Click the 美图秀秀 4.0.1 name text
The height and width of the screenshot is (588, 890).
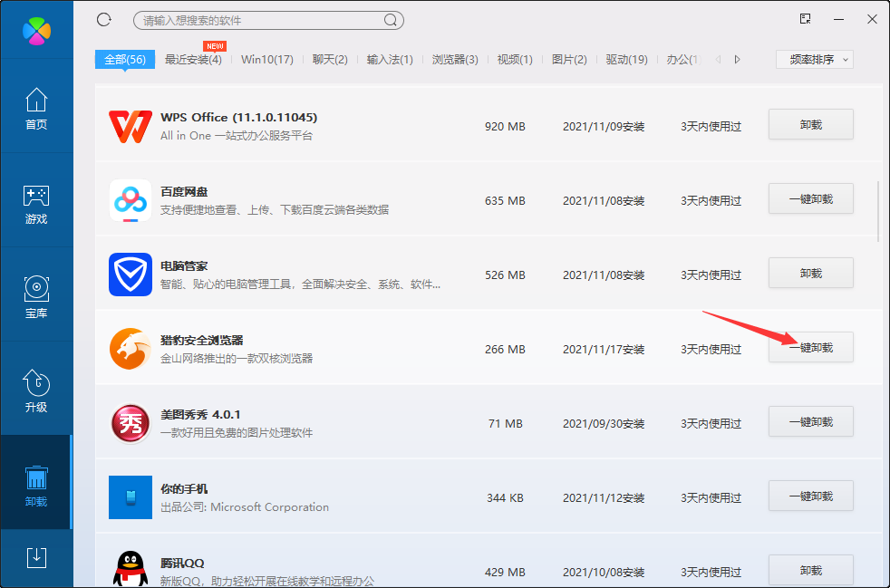(200, 415)
